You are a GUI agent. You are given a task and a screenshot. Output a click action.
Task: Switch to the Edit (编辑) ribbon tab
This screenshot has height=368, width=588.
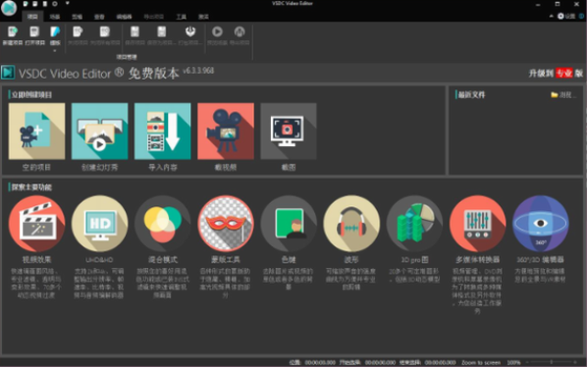click(77, 17)
